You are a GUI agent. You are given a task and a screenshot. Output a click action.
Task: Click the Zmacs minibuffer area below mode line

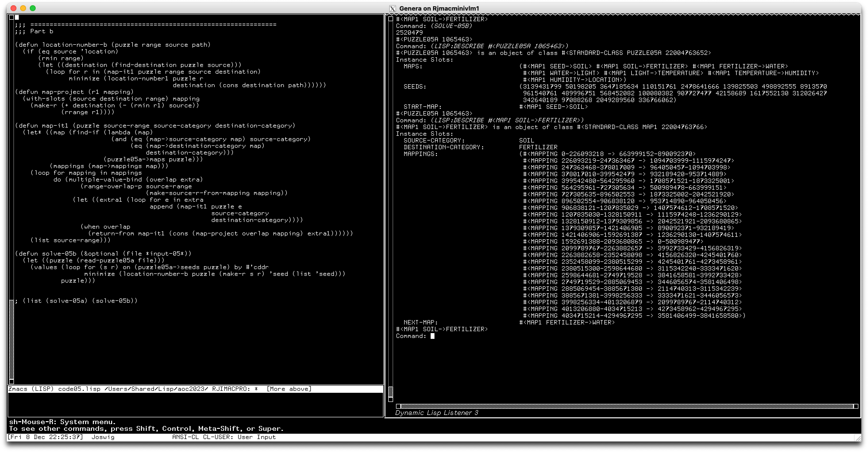point(195,405)
